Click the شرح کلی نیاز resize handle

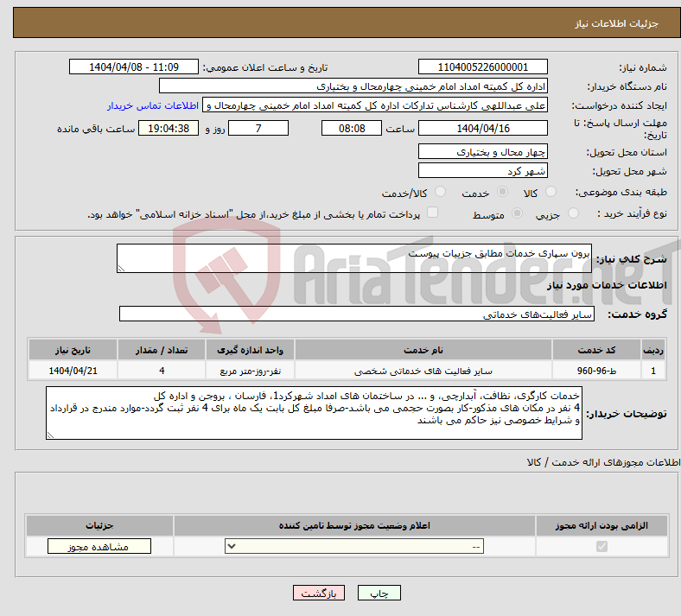click(x=121, y=269)
